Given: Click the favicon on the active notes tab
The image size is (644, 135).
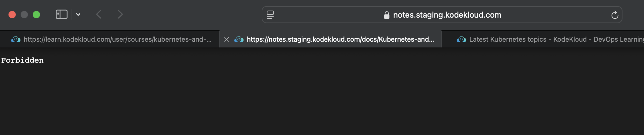Looking at the screenshot, I should tap(239, 39).
